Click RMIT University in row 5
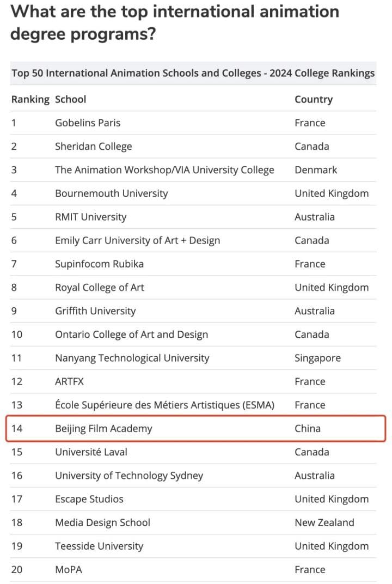The width and height of the screenshot is (392, 584). click(x=91, y=217)
